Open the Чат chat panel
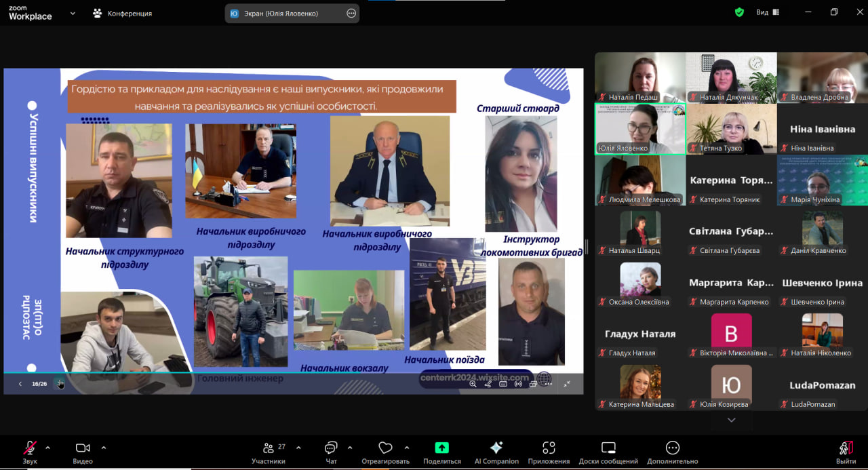Screen dimensions: 868x470 pos(331,452)
